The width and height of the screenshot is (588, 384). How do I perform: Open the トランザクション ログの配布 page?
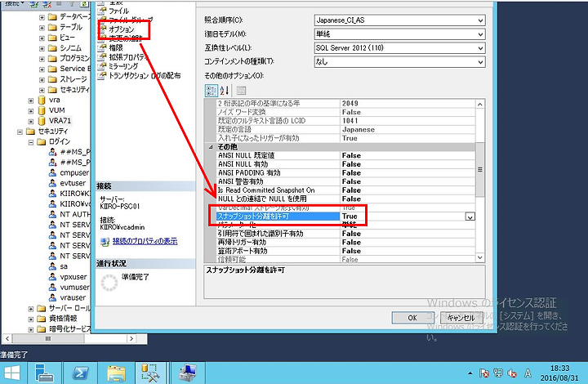tap(145, 75)
